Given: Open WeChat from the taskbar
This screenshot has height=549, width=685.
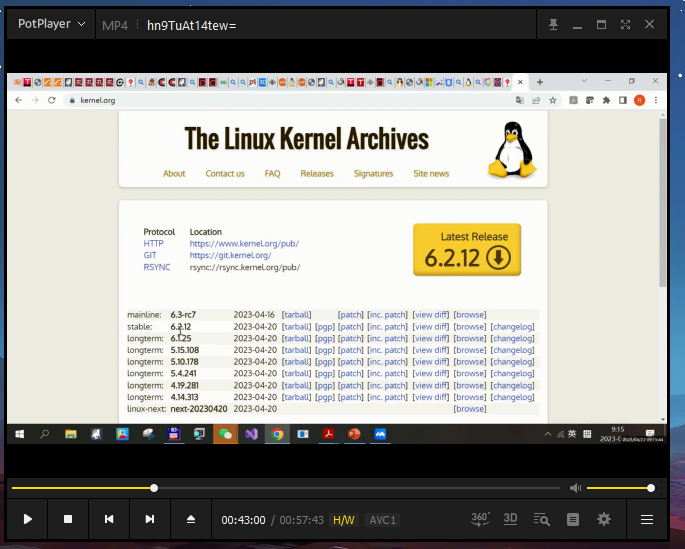Looking at the screenshot, I should pos(225,434).
